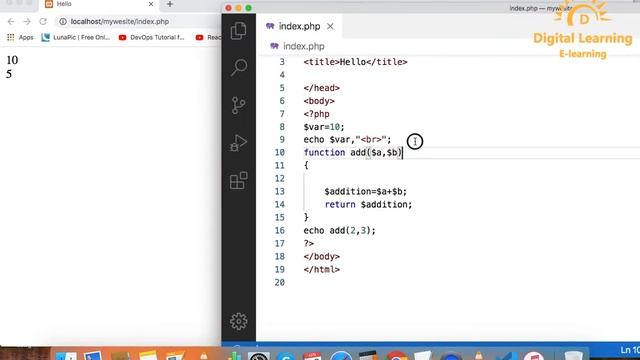Image resolution: width=640 pixels, height=360 pixels.
Task: Select the index.php editor tab
Action: [x=299, y=26]
